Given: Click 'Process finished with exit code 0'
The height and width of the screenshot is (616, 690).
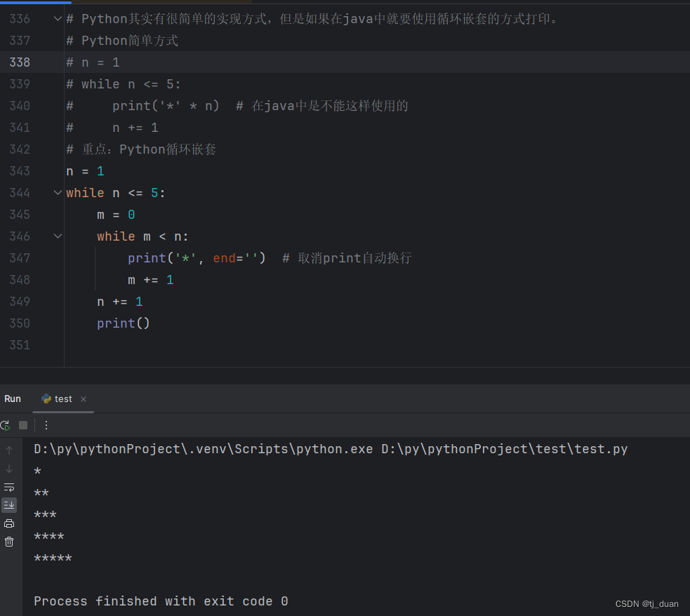Looking at the screenshot, I should pyautogui.click(x=161, y=601).
